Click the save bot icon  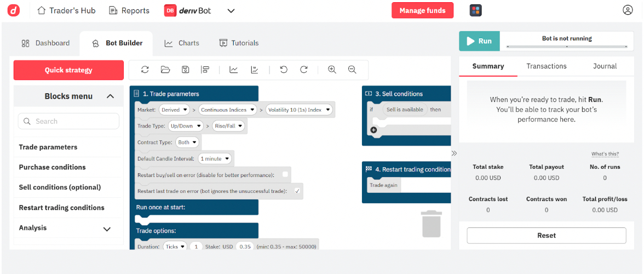point(185,70)
